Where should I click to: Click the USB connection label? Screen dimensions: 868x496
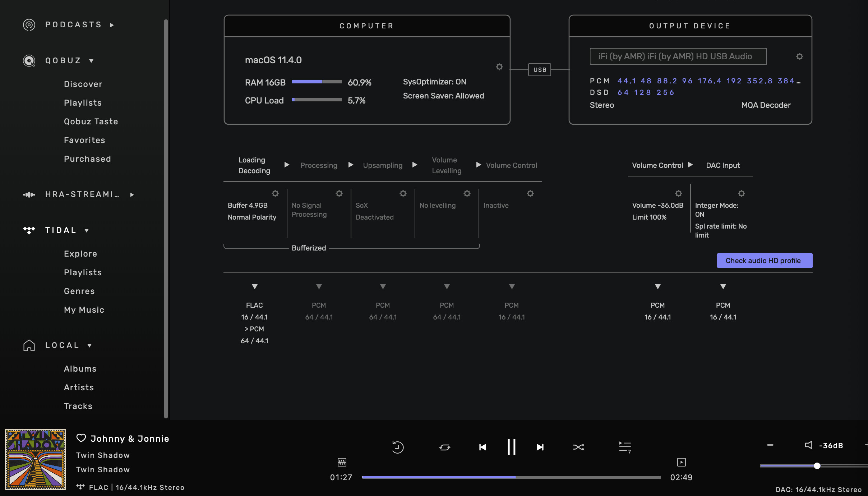tap(540, 70)
